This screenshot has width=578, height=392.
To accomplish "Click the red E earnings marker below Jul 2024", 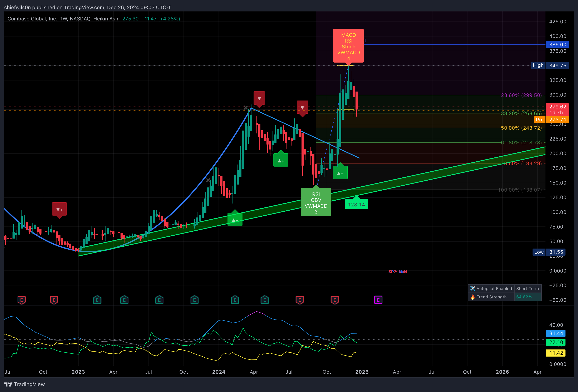I will pos(300,300).
